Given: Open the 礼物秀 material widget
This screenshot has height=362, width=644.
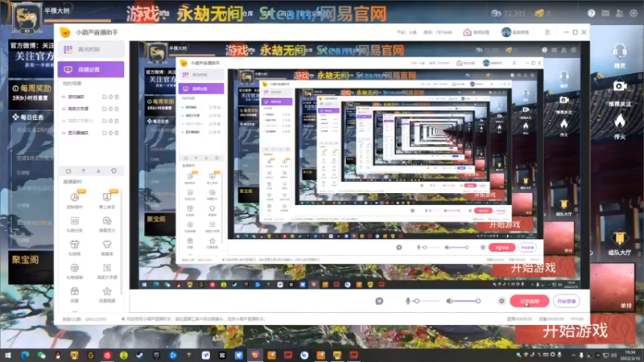Looking at the screenshot, I should [x=75, y=248].
